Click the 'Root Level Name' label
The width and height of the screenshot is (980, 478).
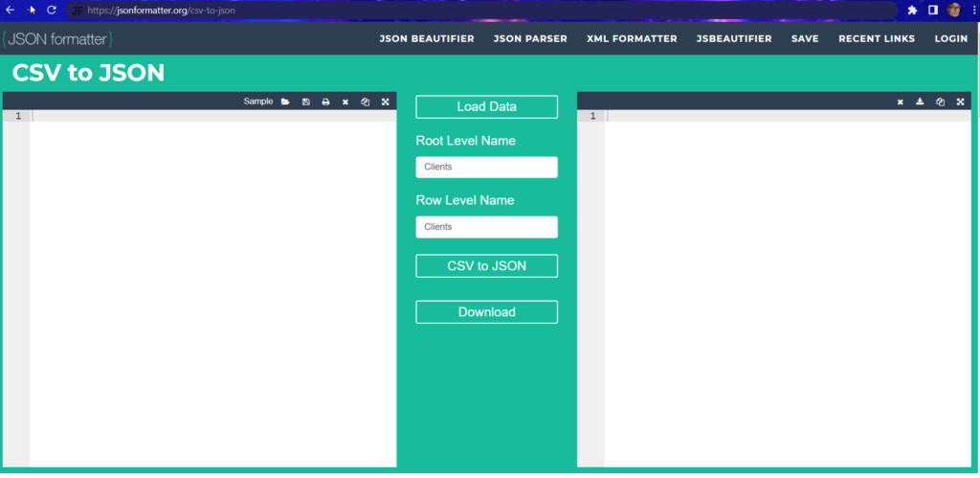pyautogui.click(x=466, y=141)
